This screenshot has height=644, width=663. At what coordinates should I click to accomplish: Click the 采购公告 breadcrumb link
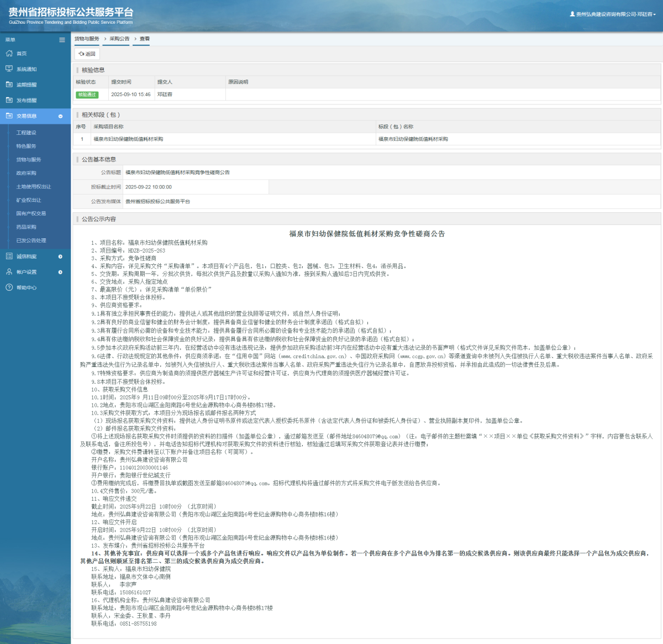(x=119, y=39)
